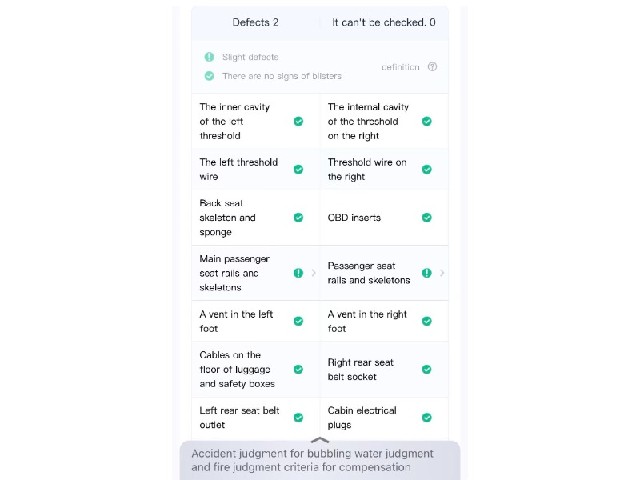640x480 pixels.
Task: Click the warning icon for Main passenger seat rails
Action: (298, 273)
